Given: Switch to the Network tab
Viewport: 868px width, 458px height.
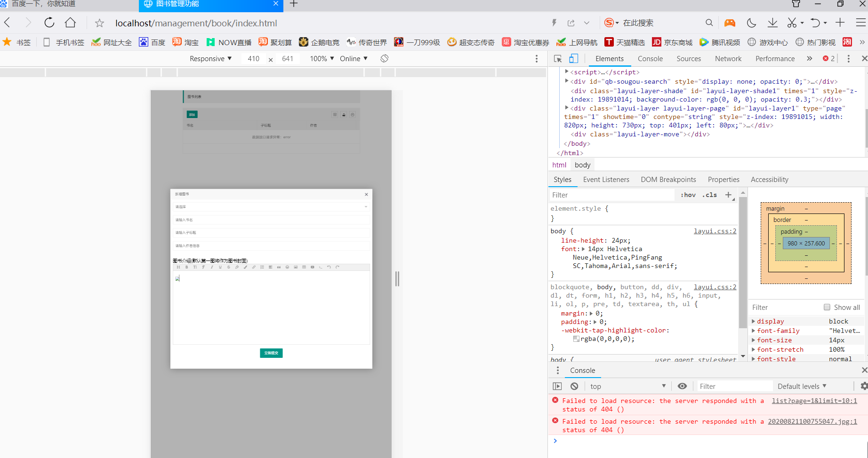Looking at the screenshot, I should point(728,59).
